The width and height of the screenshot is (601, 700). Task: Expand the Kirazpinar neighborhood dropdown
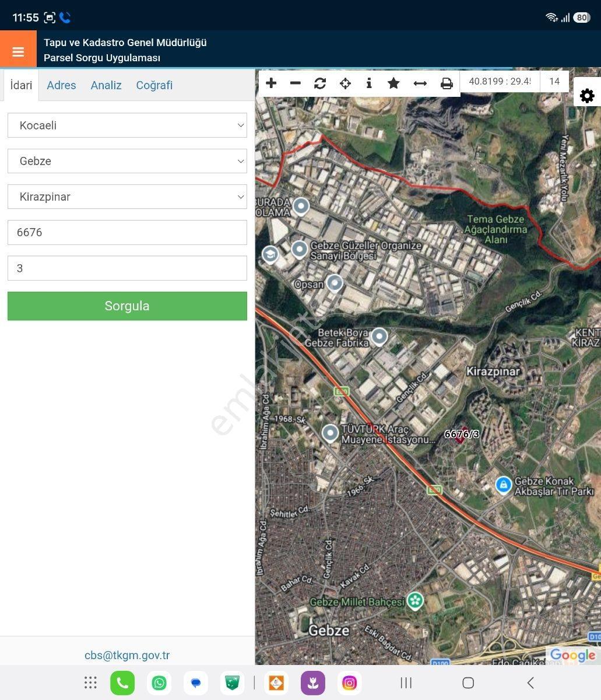coord(127,197)
